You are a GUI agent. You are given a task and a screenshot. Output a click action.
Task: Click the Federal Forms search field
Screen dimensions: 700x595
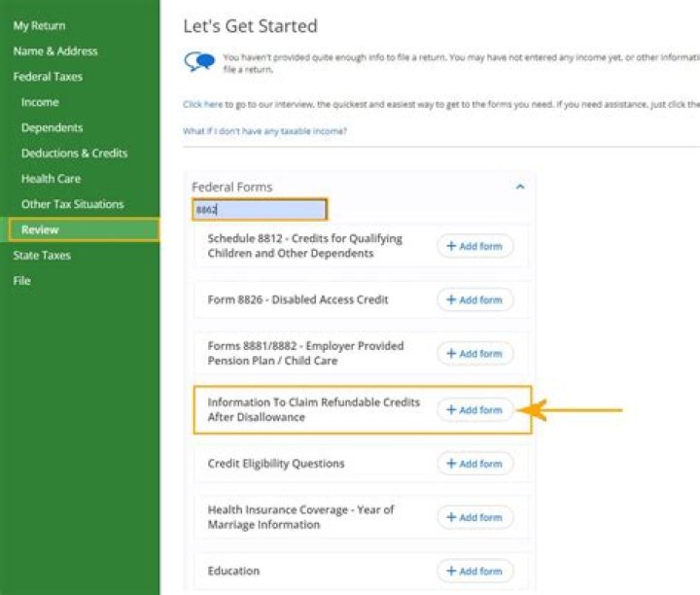coord(260,209)
